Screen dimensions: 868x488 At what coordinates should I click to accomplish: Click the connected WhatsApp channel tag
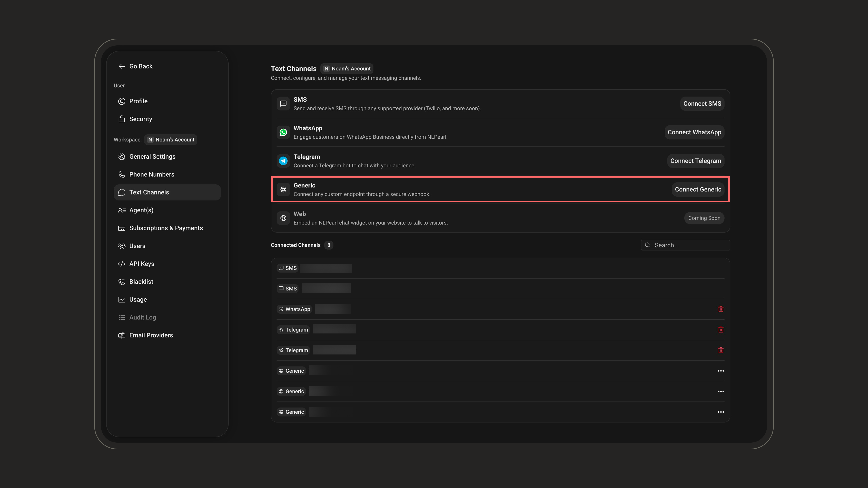(x=294, y=309)
